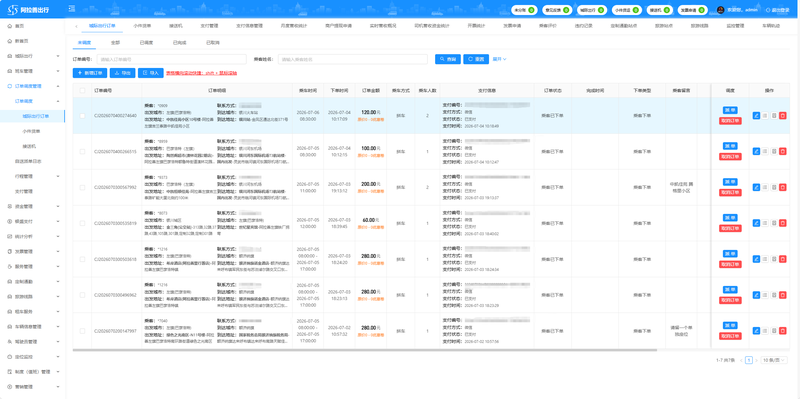Check the box for order CJ2026070400266515
The width and height of the screenshot is (800, 399).
click(x=83, y=152)
